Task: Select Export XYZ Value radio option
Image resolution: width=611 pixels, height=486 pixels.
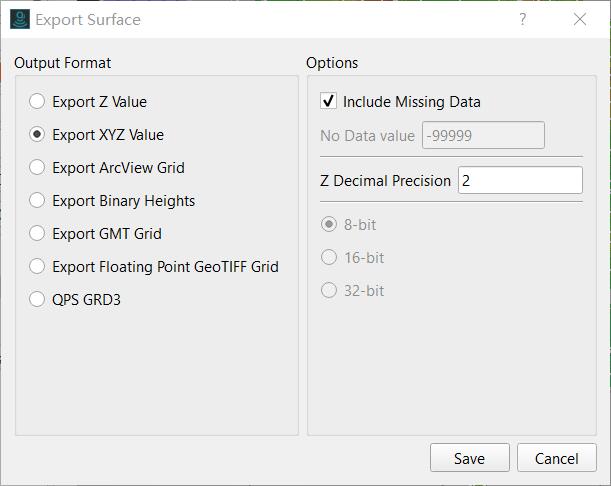Action: click(x=37, y=134)
